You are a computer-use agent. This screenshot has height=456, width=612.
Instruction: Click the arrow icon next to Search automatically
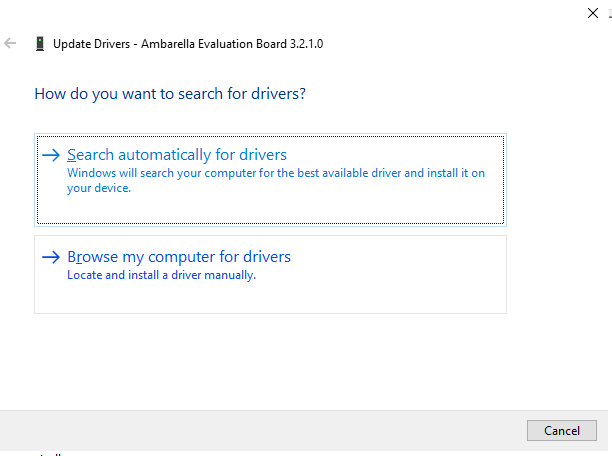pos(51,155)
